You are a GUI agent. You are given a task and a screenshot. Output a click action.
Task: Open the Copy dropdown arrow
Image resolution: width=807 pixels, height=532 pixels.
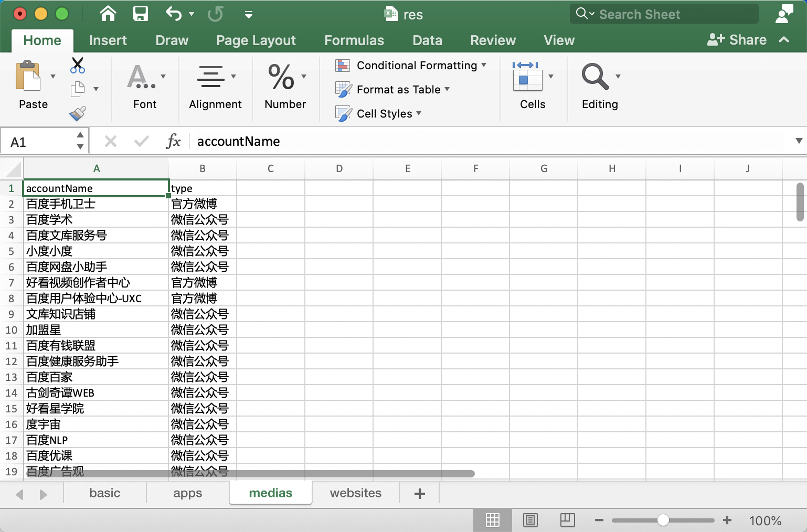point(96,89)
